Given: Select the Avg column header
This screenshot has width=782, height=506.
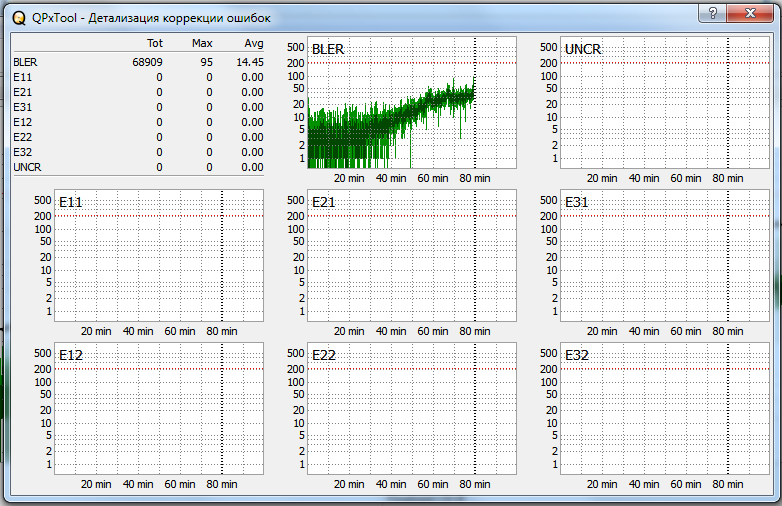Looking at the screenshot, I should click(x=254, y=44).
